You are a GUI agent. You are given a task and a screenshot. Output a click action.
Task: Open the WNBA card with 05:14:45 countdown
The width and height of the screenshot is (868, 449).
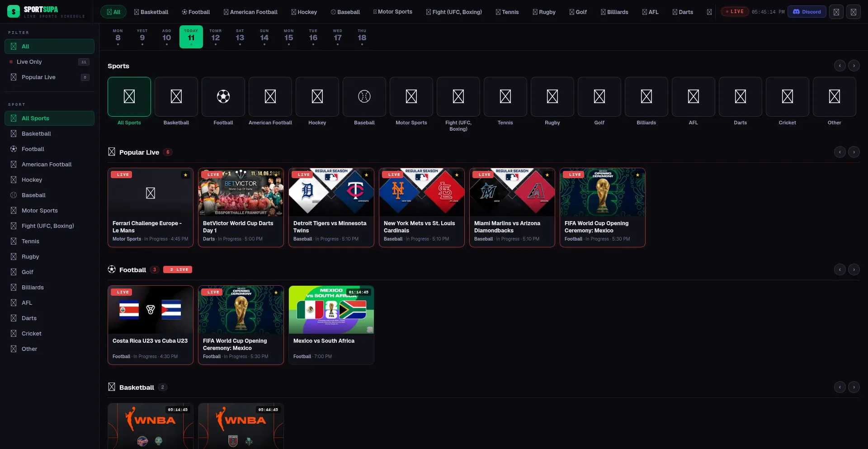151,426
